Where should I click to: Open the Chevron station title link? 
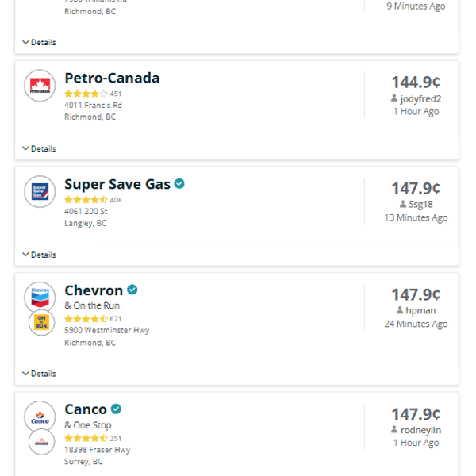click(94, 290)
